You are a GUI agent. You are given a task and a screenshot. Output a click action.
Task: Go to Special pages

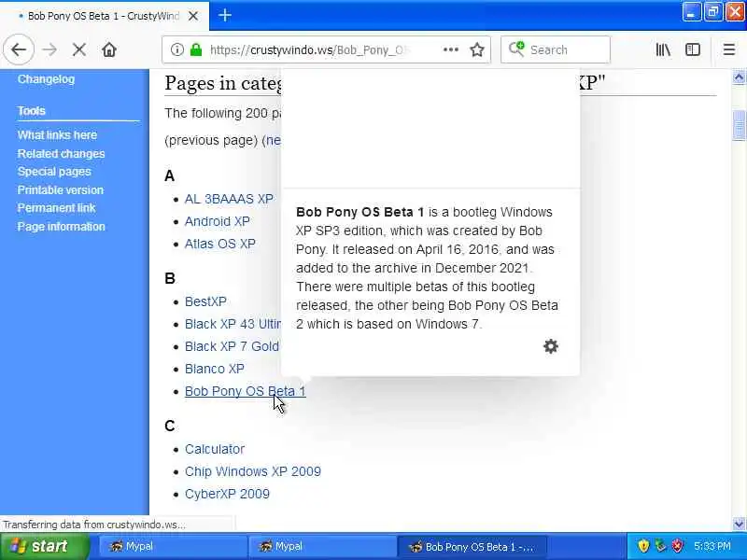[x=54, y=172]
